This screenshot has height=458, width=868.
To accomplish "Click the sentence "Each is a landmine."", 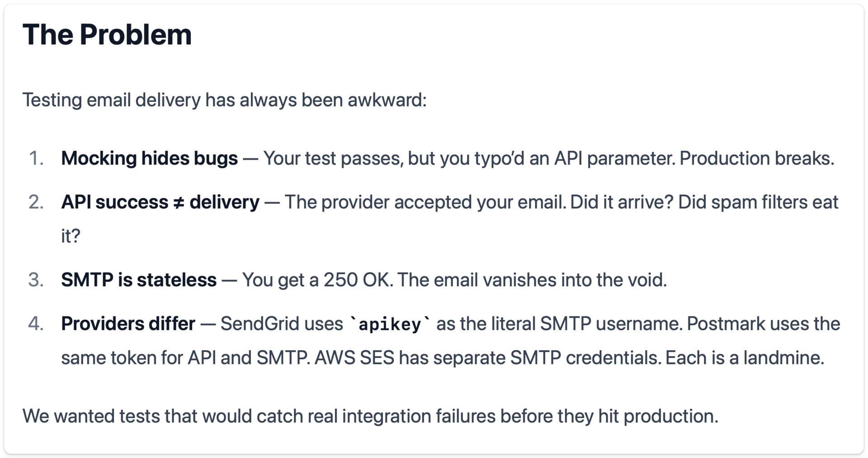I will [x=745, y=358].
